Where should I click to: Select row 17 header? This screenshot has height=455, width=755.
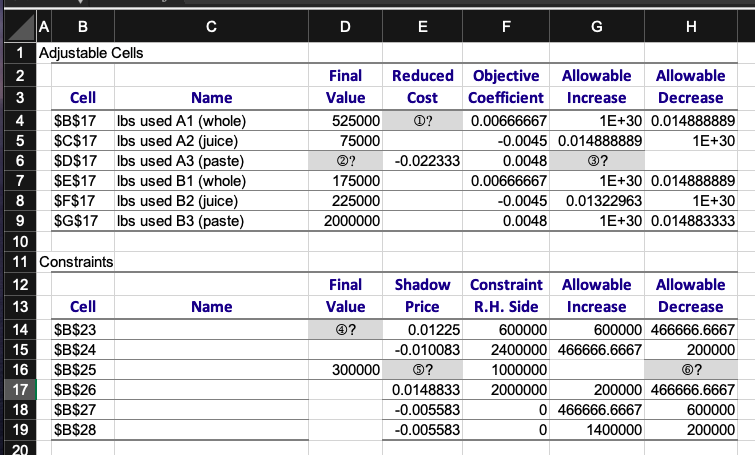20,390
